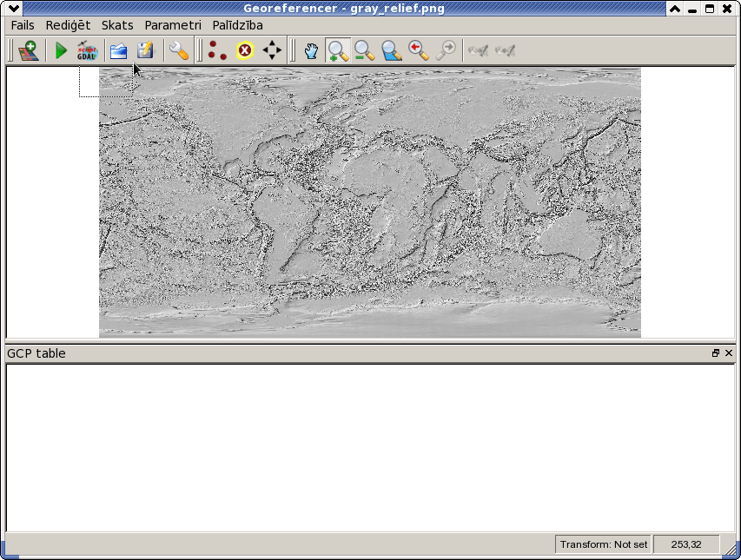This screenshot has height=560, width=741.
Task: Close the GCP table panel
Action: [x=729, y=353]
